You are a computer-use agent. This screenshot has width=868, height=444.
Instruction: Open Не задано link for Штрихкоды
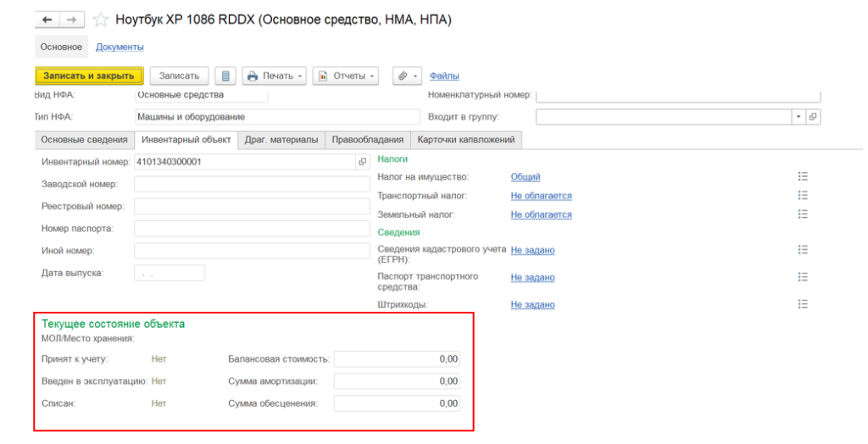point(532,304)
